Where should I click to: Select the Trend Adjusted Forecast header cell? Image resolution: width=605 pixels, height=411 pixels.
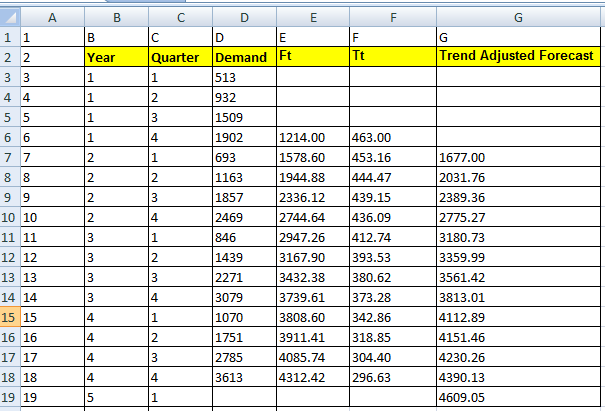[517, 57]
